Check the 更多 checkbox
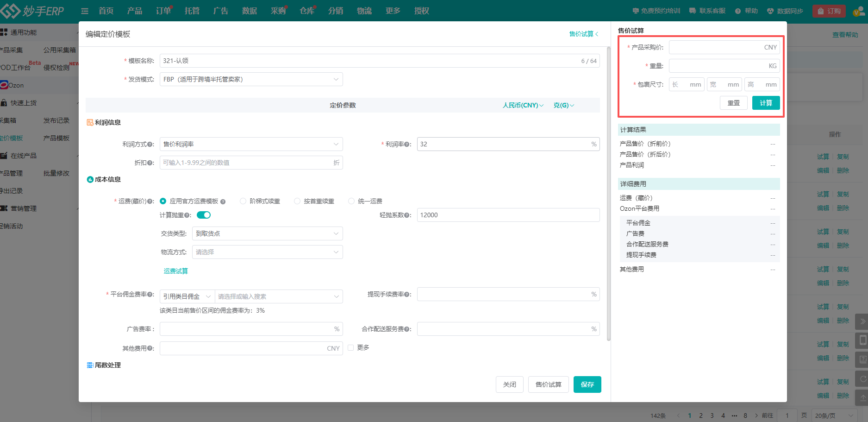The image size is (868, 422). click(x=351, y=347)
